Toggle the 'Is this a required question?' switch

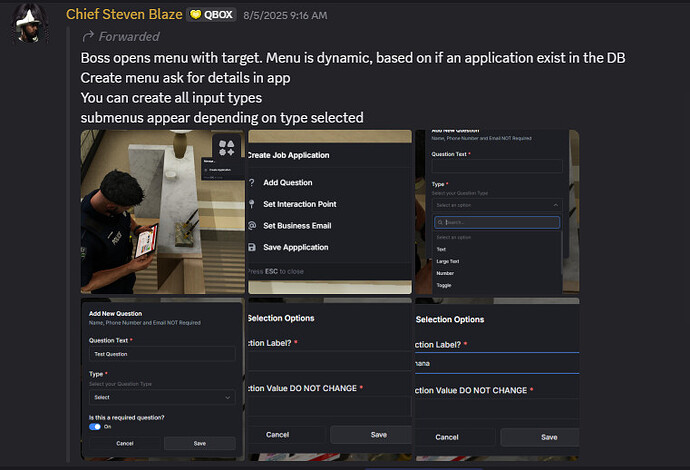pyautogui.click(x=95, y=427)
